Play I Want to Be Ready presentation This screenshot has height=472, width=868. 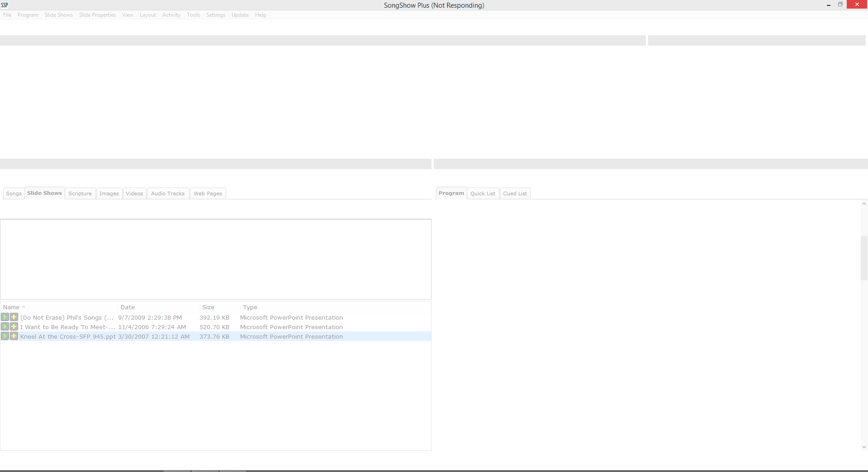(5, 327)
